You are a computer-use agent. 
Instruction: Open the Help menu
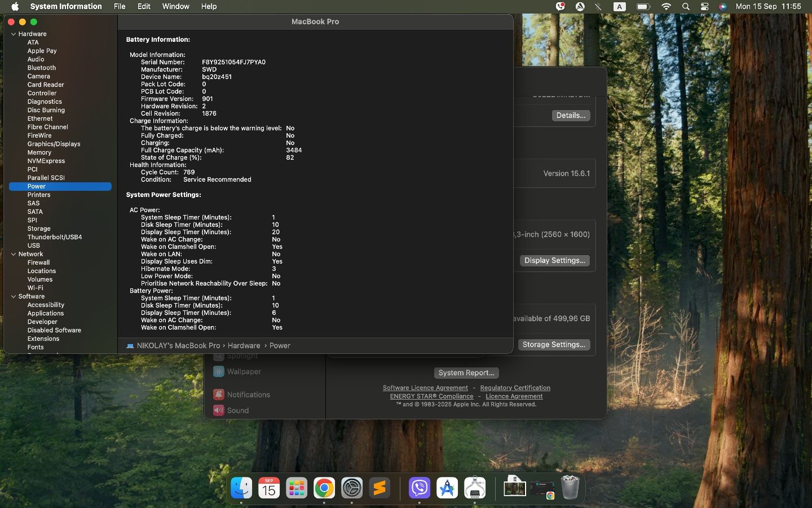(x=209, y=6)
